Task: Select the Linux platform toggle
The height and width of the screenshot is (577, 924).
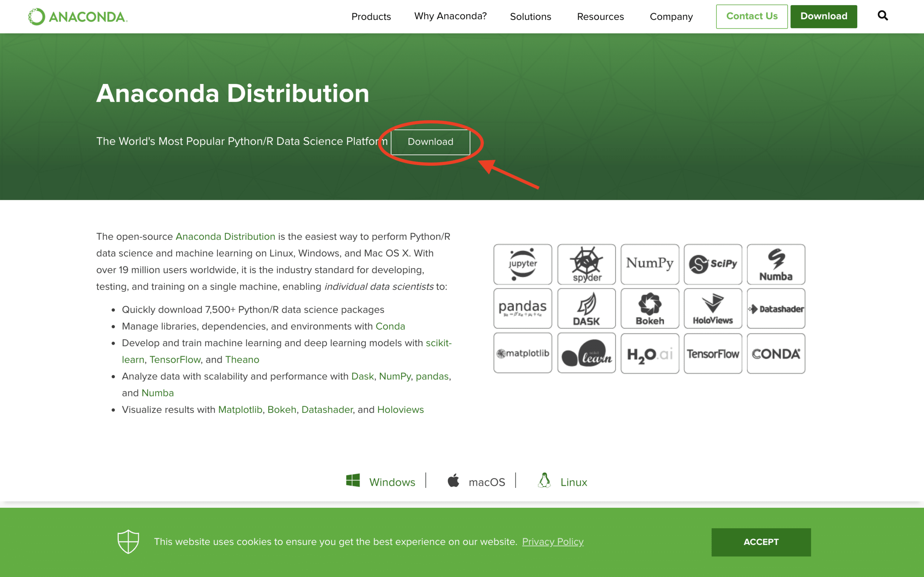Action: coord(562,482)
